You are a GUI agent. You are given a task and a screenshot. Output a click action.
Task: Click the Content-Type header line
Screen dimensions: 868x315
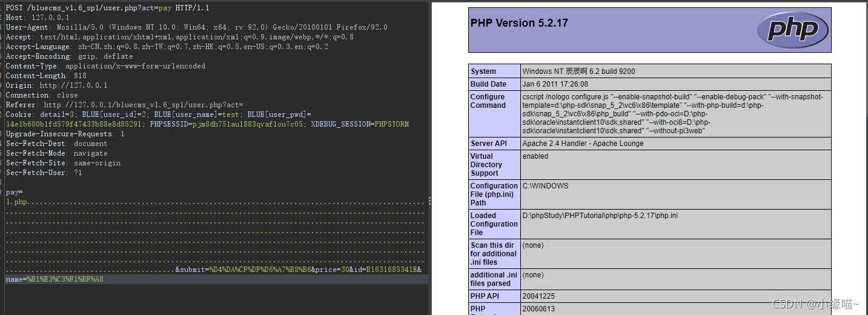pos(105,65)
